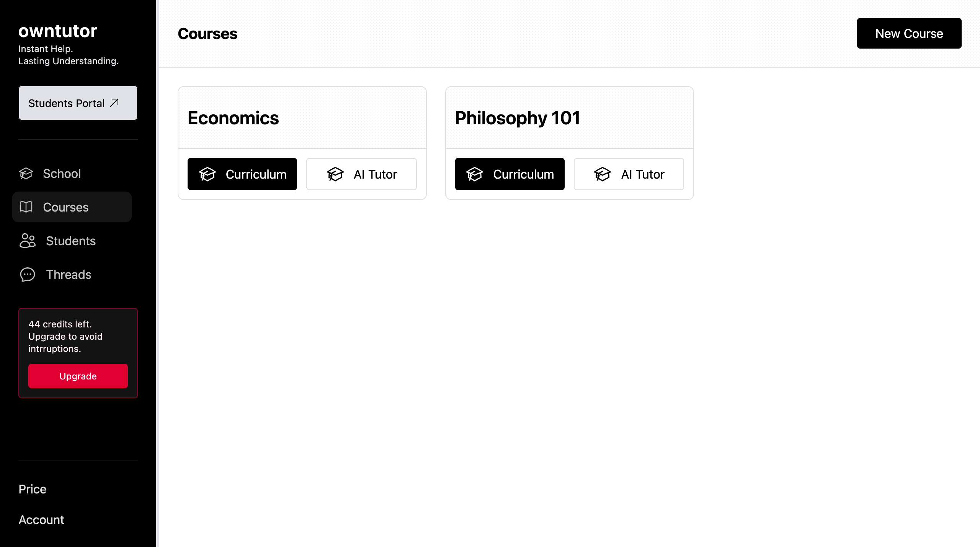Viewport: 980px width, 547px height.
Task: Open the Curriculum for Philosophy 101
Action: [510, 174]
